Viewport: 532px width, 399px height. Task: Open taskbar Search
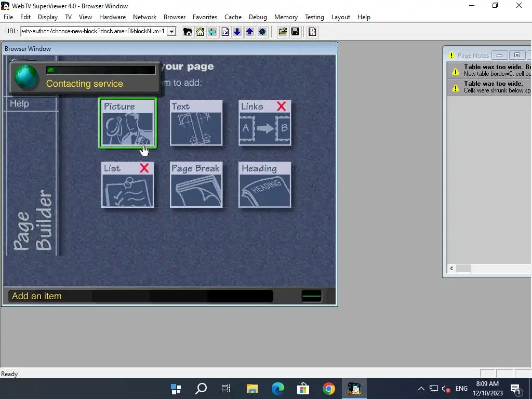201,389
